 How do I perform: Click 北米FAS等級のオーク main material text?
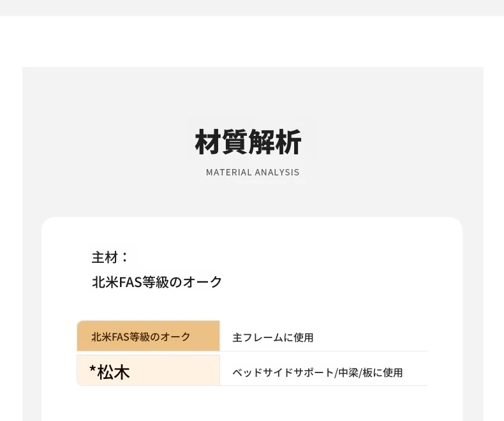157,282
